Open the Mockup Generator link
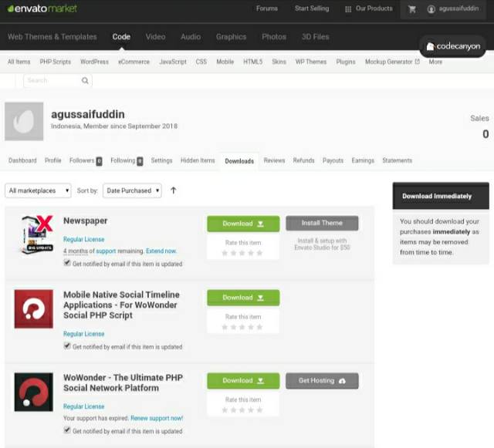The height and width of the screenshot is (448, 494). tap(392, 62)
